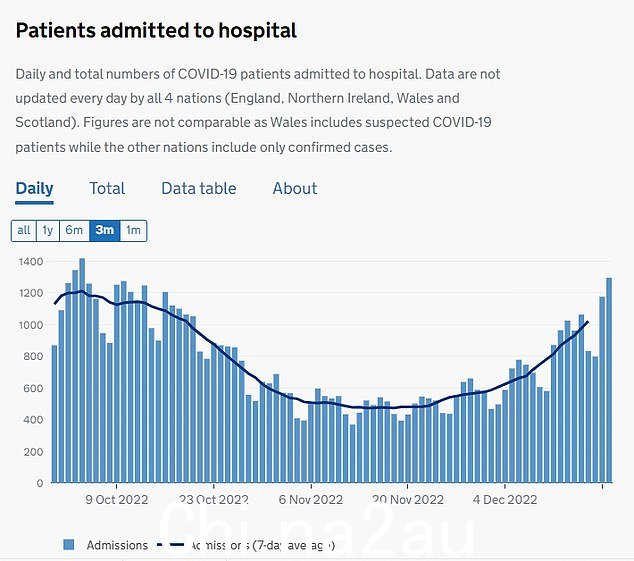Select the 'all' time range button
This screenshot has height=561, width=634.
point(24,231)
